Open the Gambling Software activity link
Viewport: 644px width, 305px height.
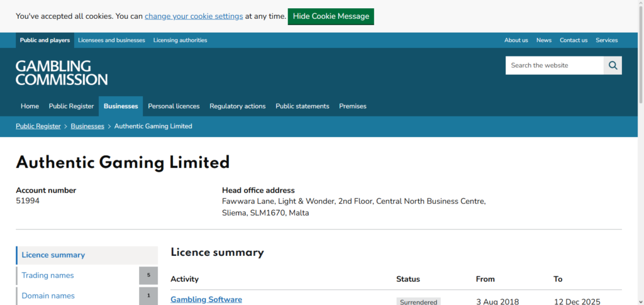pyautogui.click(x=206, y=299)
